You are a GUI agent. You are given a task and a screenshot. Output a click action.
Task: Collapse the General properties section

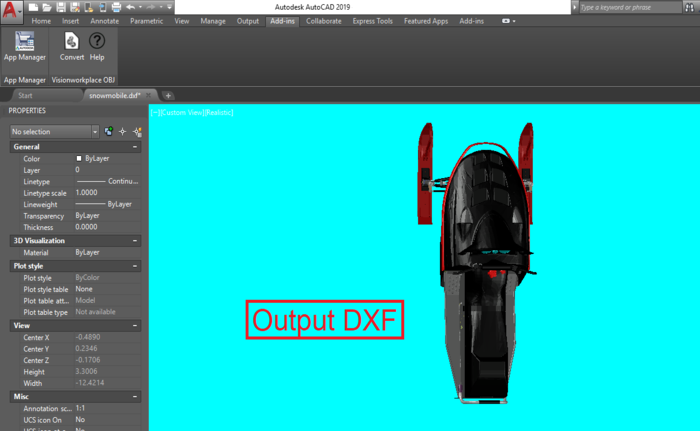[x=135, y=146]
